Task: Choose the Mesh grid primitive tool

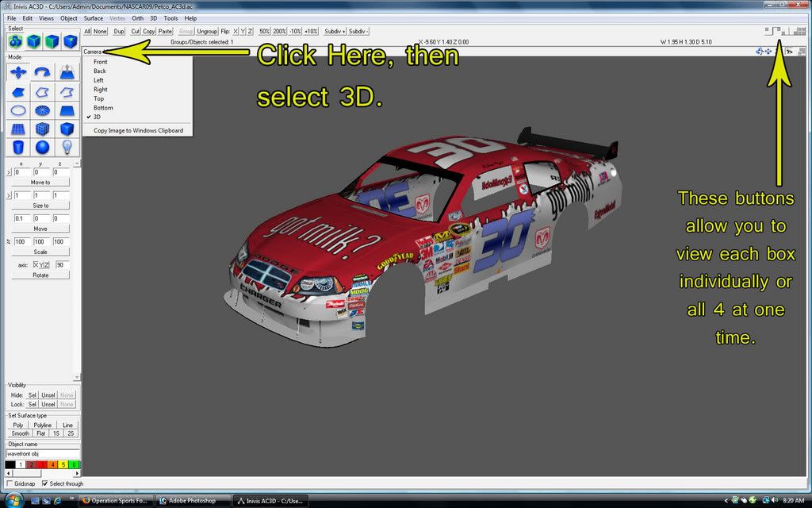Action: pyautogui.click(x=18, y=129)
